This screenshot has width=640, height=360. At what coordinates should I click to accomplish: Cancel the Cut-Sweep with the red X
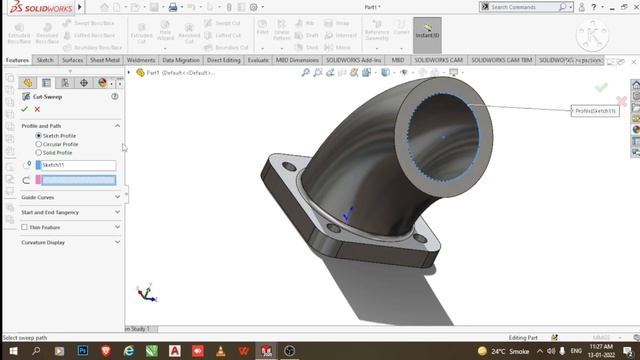pos(37,109)
